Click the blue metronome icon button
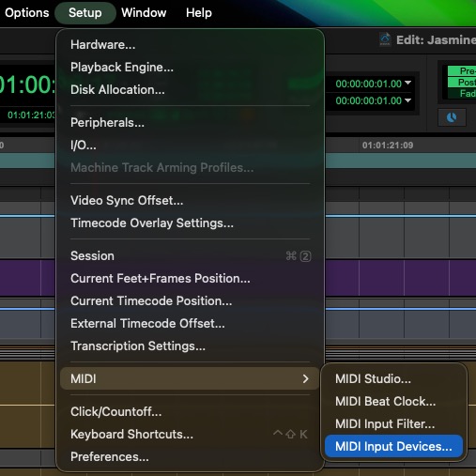 [452, 117]
